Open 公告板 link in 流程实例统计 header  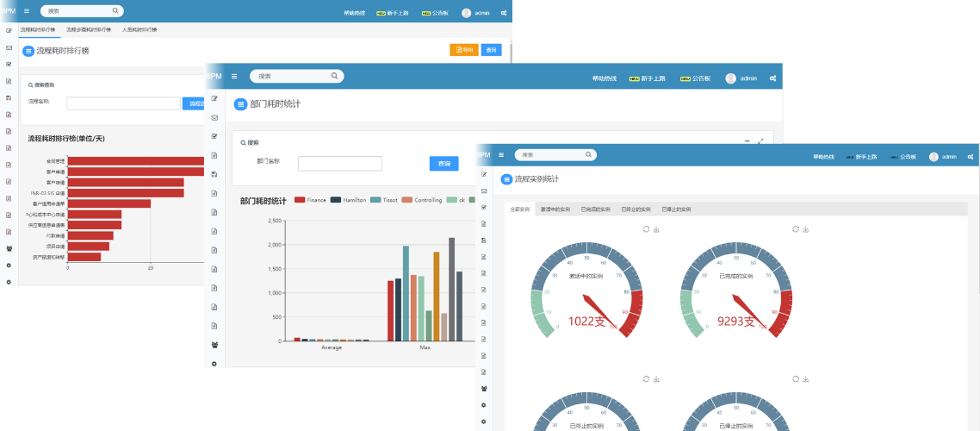[x=903, y=157]
